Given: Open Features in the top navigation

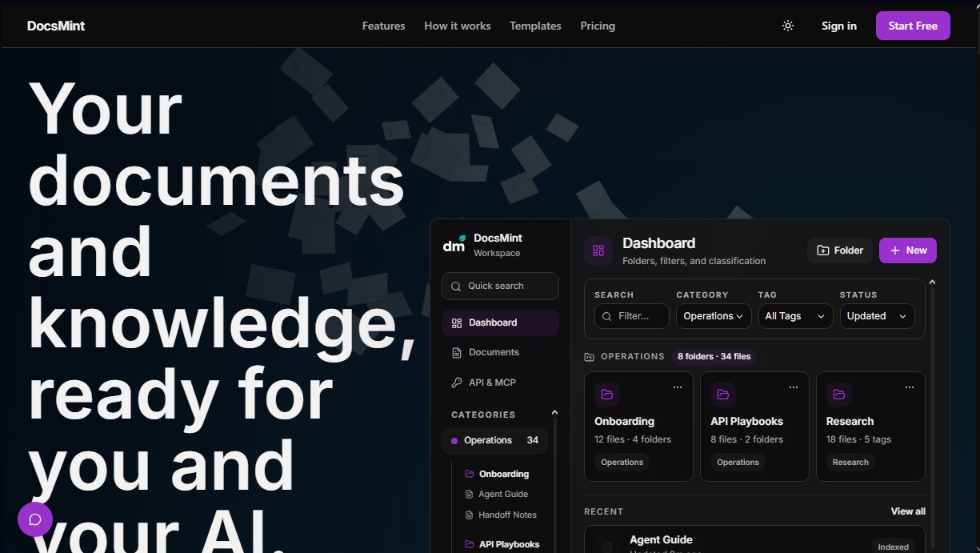Looking at the screenshot, I should [x=383, y=26].
